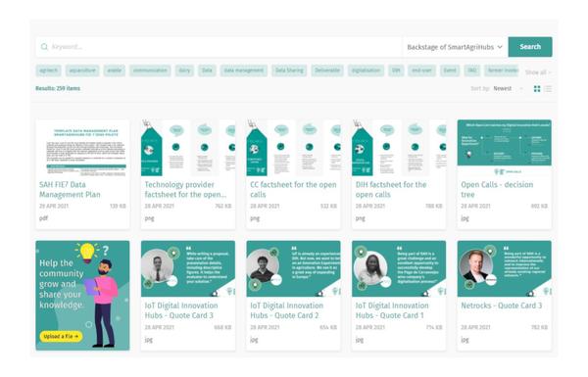This screenshot has height=377, width=588.
Task: Click the 668 KB file size
Action: (x=222, y=327)
